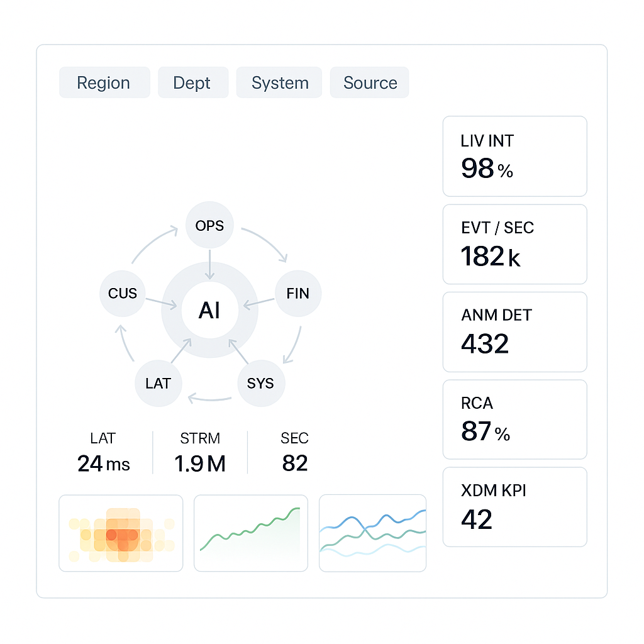Click the curved arrow from SYS to LAT
The width and height of the screenshot is (644, 644).
pyautogui.click(x=209, y=398)
